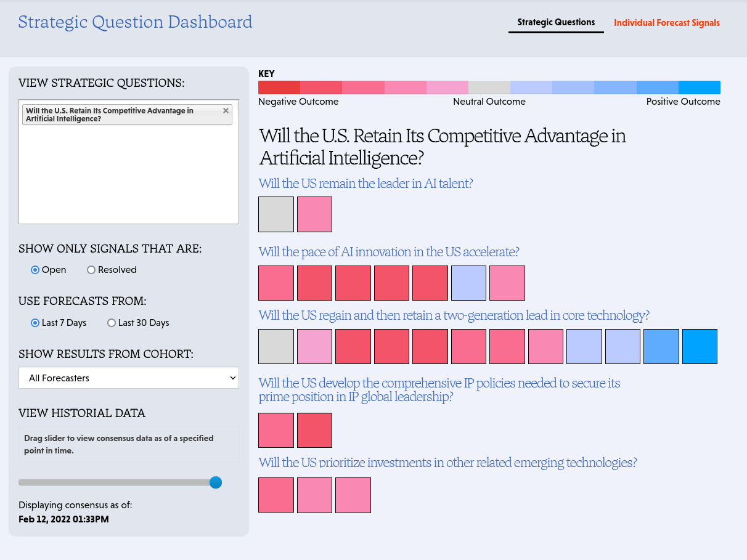Click the bright blue last square in core technology row
This screenshot has width=747, height=560.
700,346
